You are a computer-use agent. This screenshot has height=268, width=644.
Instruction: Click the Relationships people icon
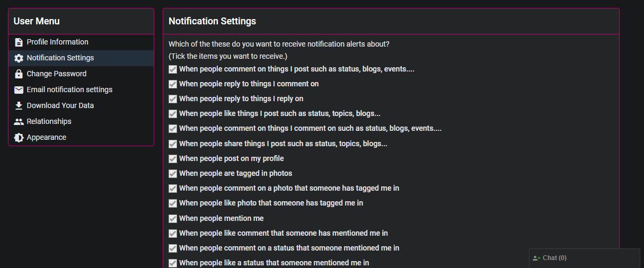point(19,122)
